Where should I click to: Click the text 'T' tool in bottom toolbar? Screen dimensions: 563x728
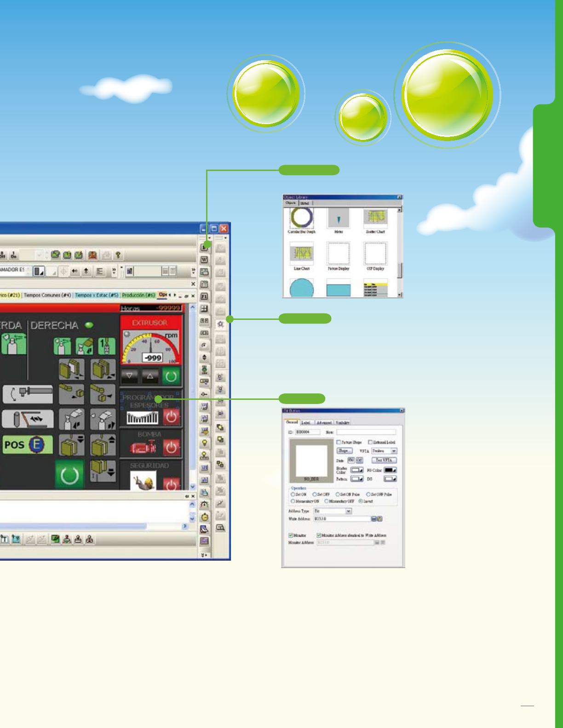point(5,539)
